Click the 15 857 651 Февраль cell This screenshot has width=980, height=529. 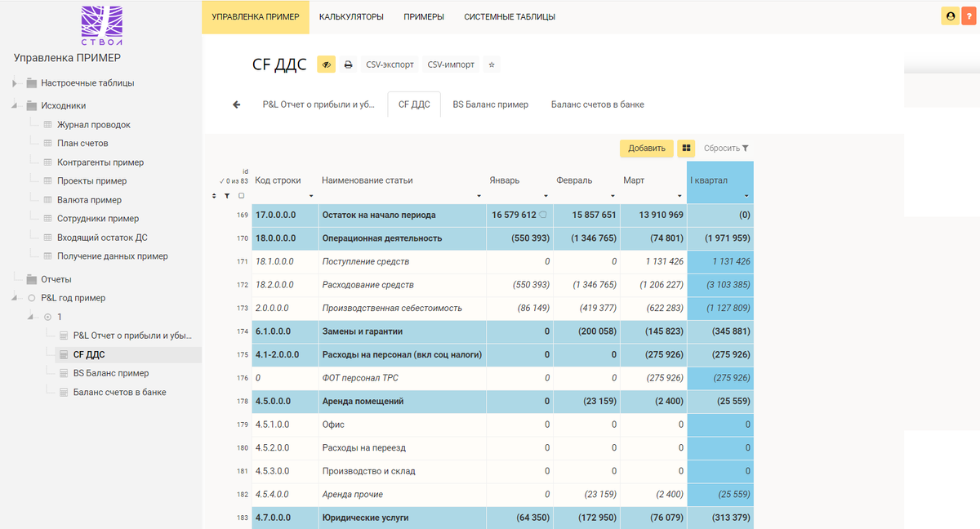pos(586,215)
